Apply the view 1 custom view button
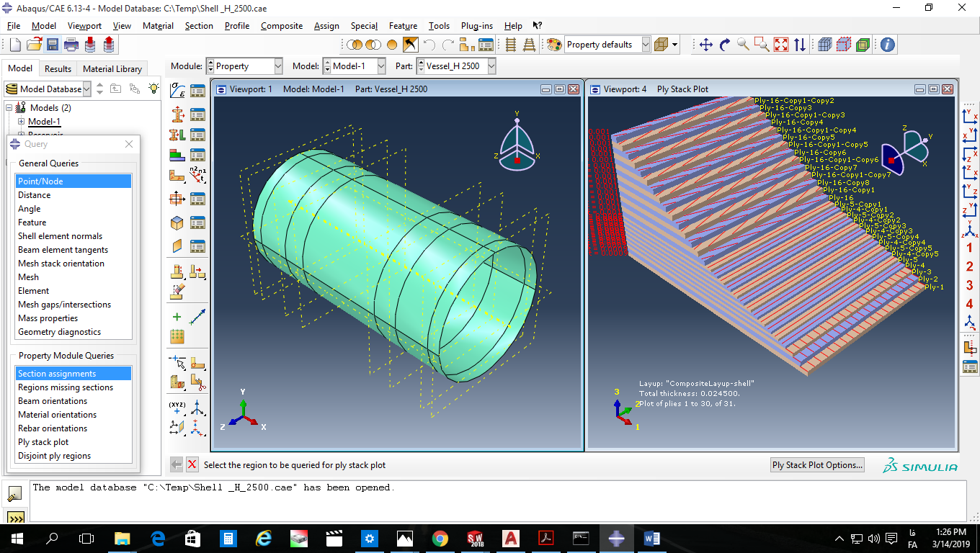Image resolution: width=980 pixels, height=553 pixels. [x=969, y=248]
